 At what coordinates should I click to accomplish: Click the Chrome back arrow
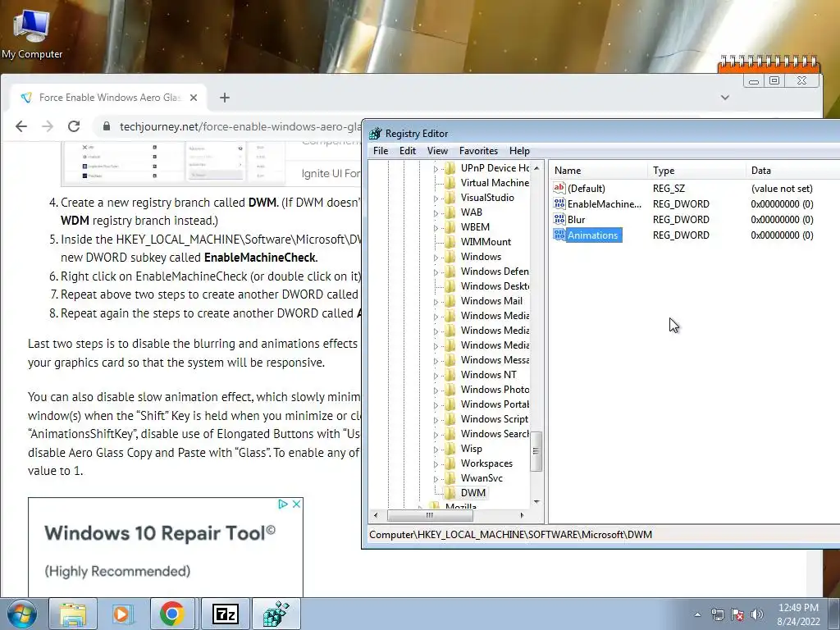pos(21,126)
